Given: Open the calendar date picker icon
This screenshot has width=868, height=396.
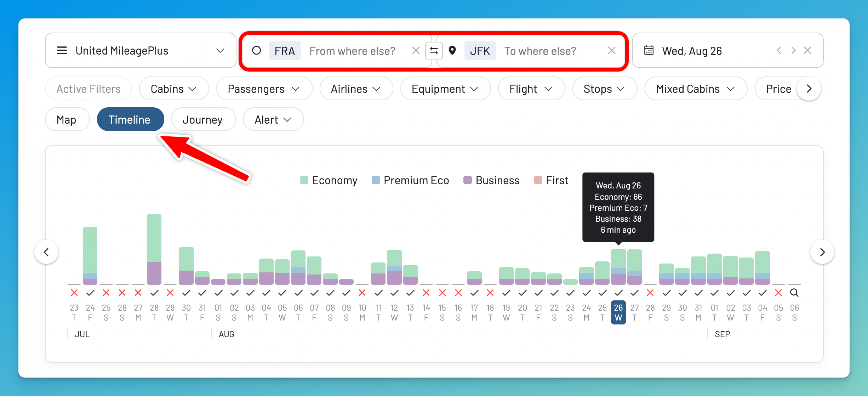Looking at the screenshot, I should (x=649, y=50).
